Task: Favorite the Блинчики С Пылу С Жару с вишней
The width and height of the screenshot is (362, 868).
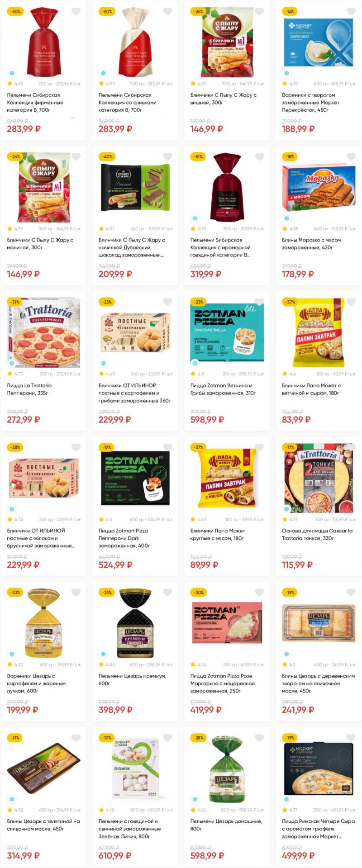Action: click(x=259, y=11)
